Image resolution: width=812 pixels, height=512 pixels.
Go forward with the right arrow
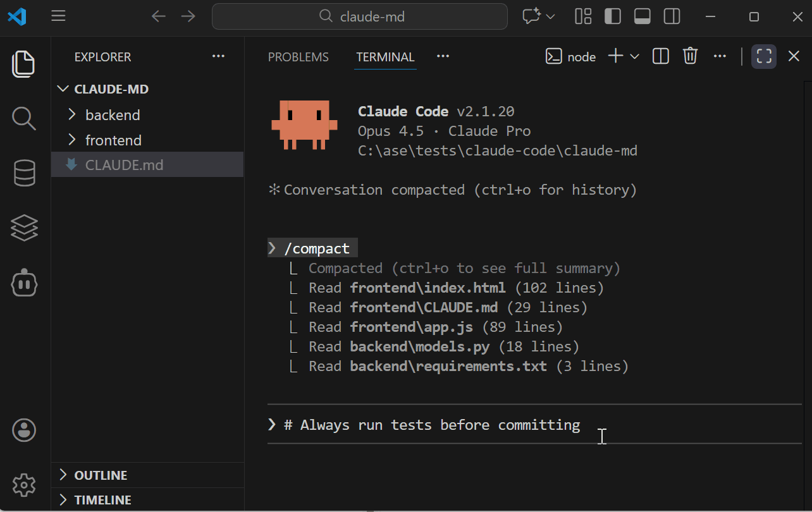pyautogui.click(x=188, y=16)
